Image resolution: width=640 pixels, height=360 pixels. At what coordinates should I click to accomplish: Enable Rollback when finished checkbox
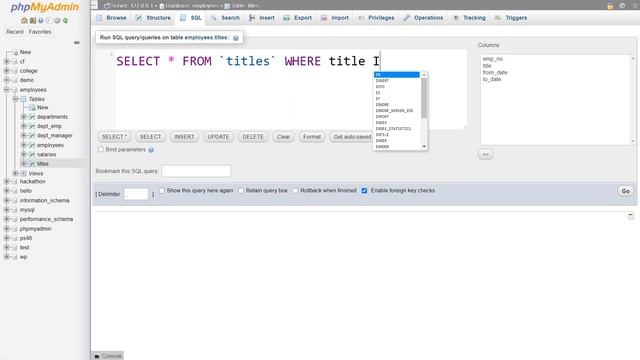click(296, 191)
